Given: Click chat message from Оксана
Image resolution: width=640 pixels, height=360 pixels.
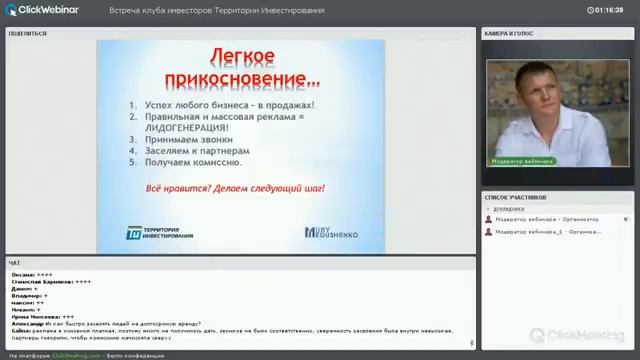Looking at the screenshot, I should tap(32, 275).
